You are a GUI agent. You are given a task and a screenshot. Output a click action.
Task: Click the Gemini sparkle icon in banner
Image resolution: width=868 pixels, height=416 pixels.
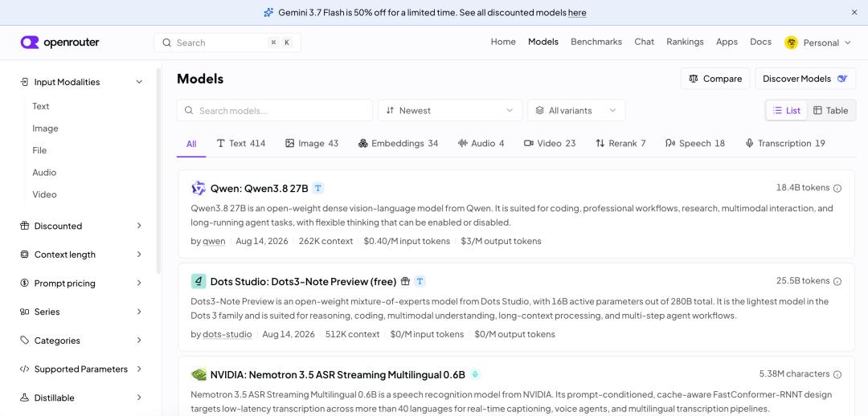[x=268, y=12]
